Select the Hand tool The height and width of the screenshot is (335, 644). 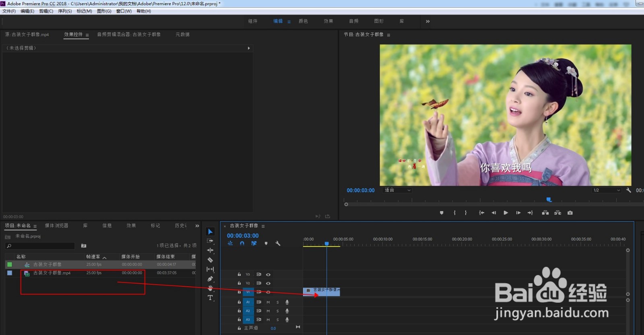(210, 288)
